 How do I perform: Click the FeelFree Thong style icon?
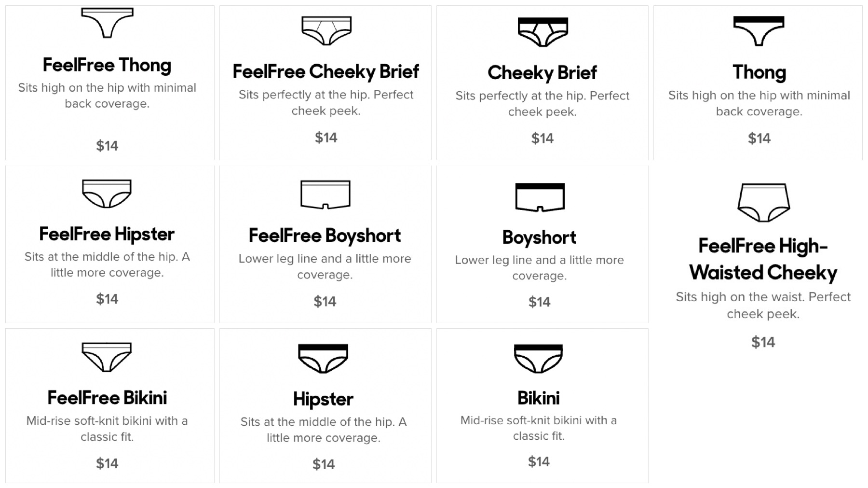point(107,22)
